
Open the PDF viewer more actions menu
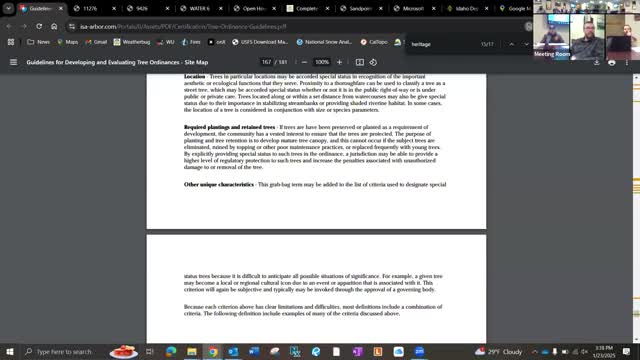click(627, 62)
